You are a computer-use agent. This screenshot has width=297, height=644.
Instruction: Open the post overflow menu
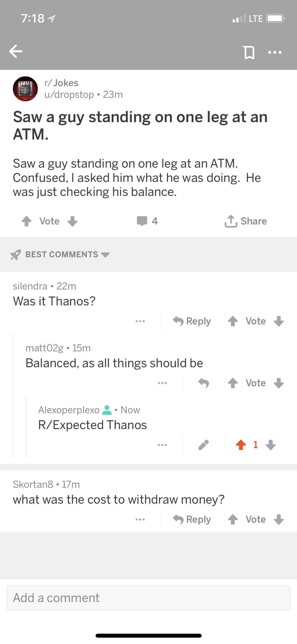275,52
